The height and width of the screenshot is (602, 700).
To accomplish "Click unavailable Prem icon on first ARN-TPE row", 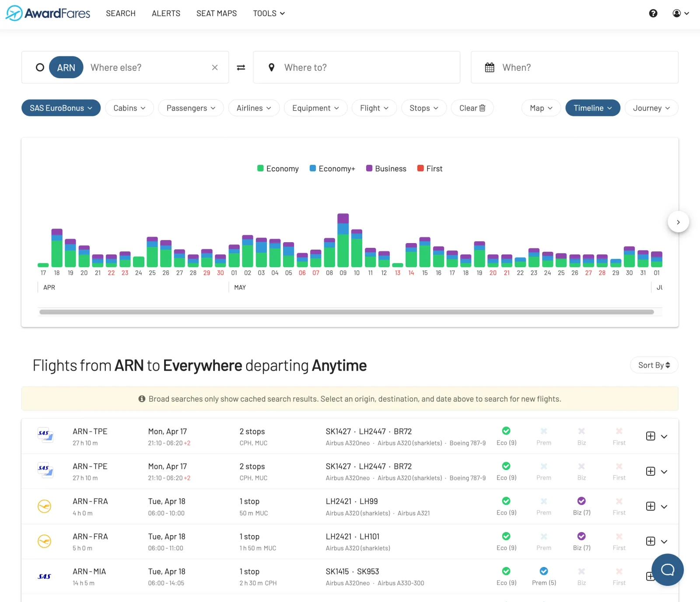I will click(544, 431).
